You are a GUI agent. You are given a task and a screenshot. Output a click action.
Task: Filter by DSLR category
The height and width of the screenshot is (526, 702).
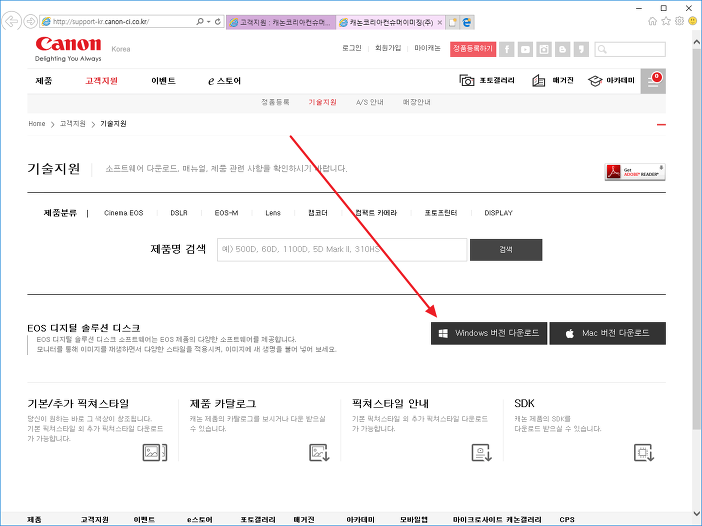[x=179, y=213]
